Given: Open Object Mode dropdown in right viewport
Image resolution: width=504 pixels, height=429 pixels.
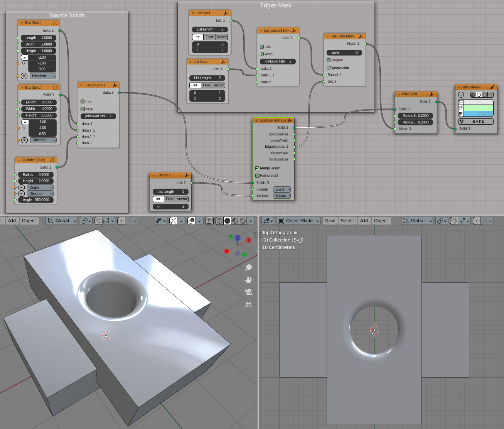Looking at the screenshot, I should (x=298, y=221).
